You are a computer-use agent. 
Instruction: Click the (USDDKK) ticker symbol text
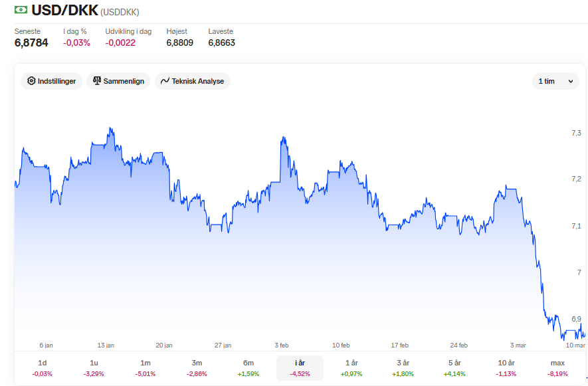[120, 12]
